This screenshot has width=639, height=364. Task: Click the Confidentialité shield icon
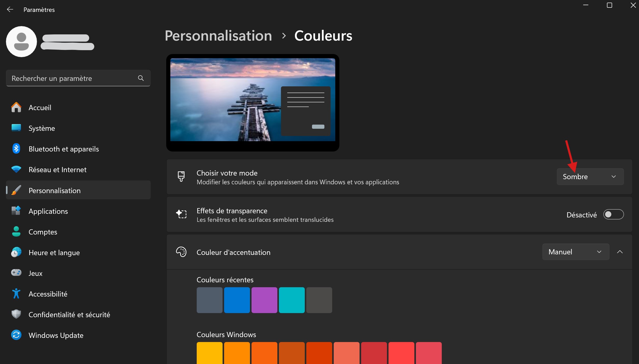pos(16,314)
